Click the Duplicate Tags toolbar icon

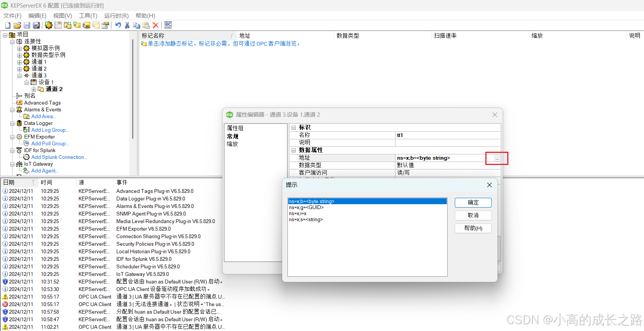click(96, 25)
